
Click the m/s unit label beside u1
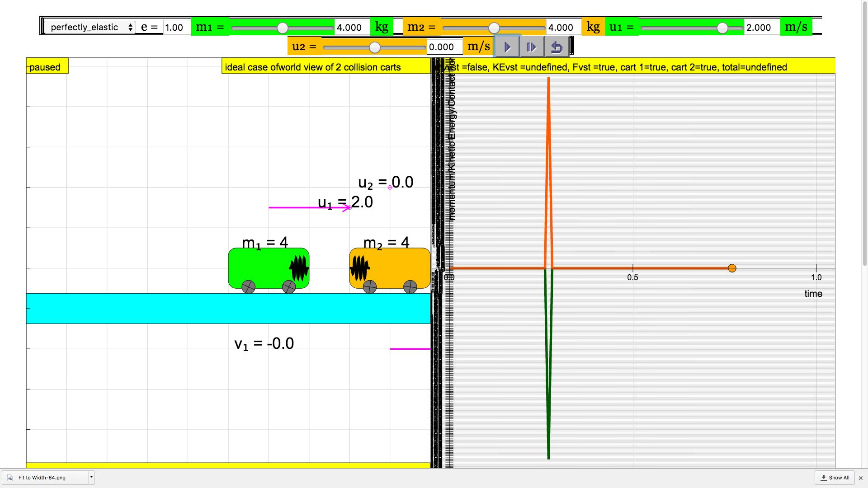(x=796, y=27)
